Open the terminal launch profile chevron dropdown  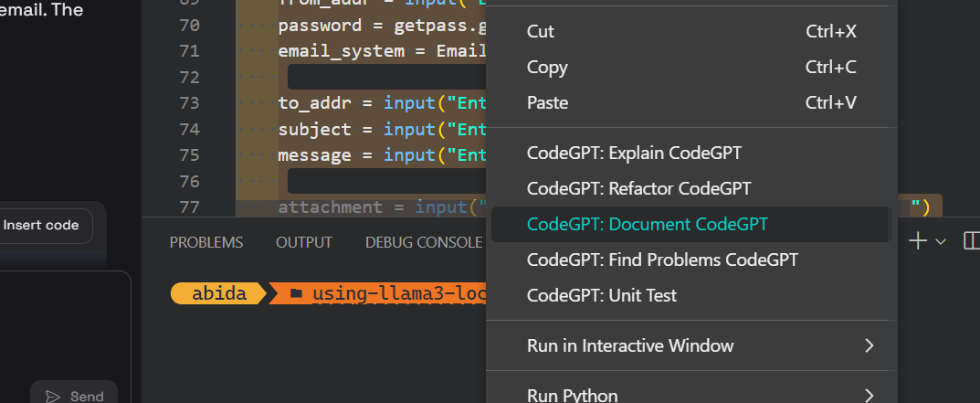(941, 242)
